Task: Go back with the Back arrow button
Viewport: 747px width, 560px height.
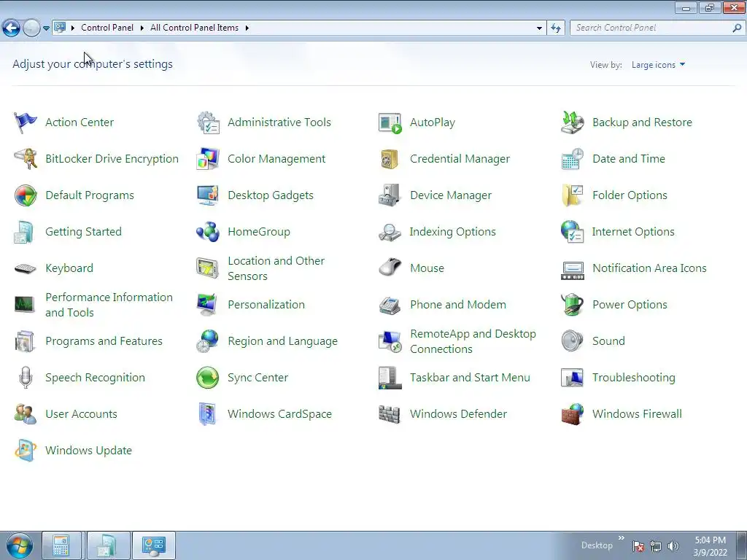Action: click(x=12, y=28)
